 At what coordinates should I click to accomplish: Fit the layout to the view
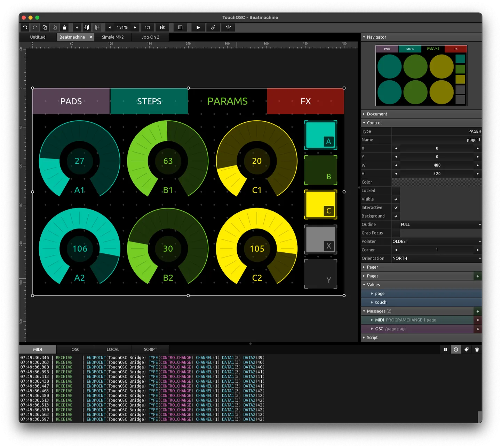[162, 27]
